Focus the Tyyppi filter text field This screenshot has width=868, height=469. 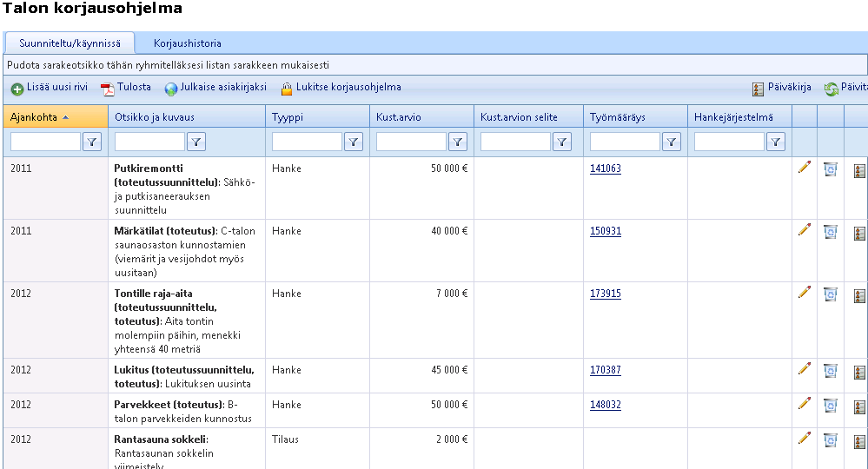click(x=307, y=142)
